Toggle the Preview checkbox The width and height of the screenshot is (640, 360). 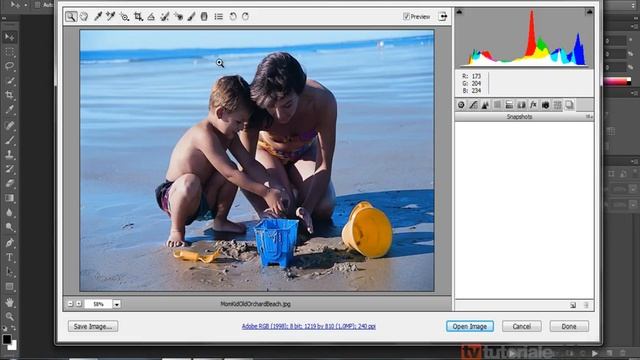pyautogui.click(x=406, y=17)
